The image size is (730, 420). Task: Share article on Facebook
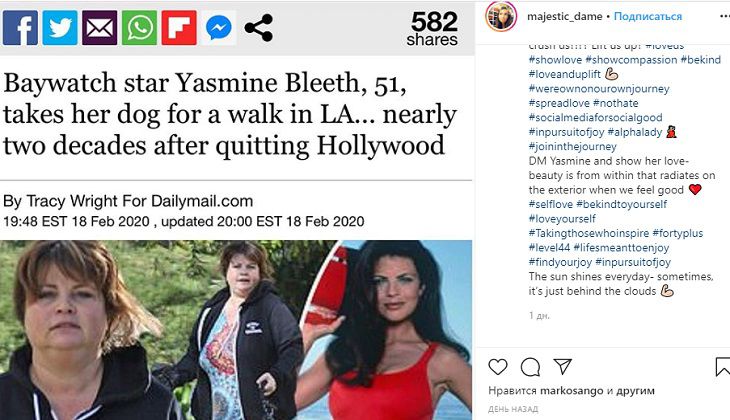coord(20,28)
